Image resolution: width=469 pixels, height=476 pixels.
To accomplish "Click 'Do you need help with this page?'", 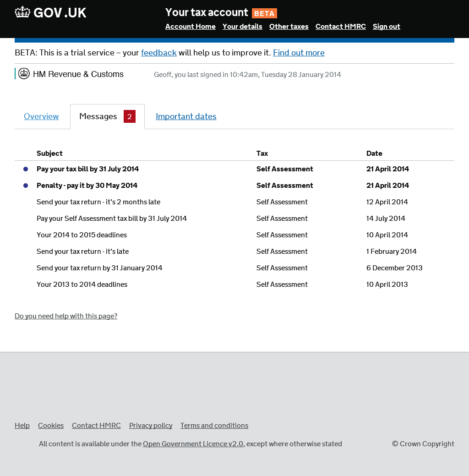I will 66,316.
